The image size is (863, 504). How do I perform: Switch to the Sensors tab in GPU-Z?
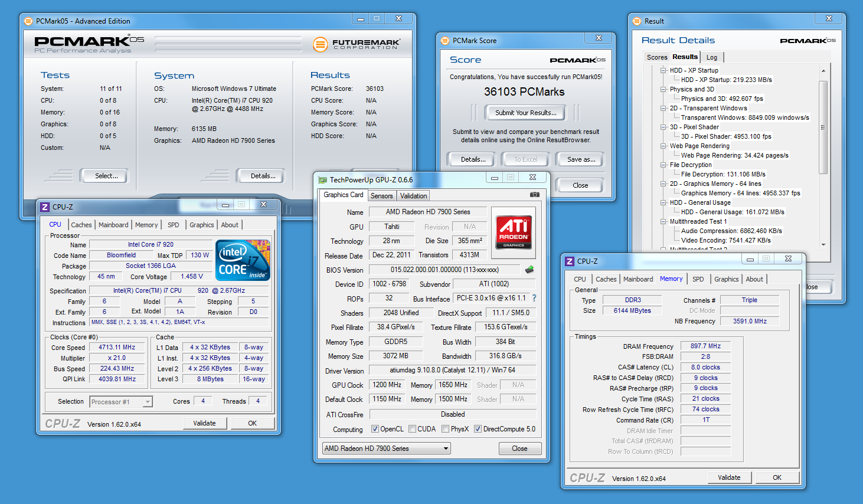coord(381,196)
